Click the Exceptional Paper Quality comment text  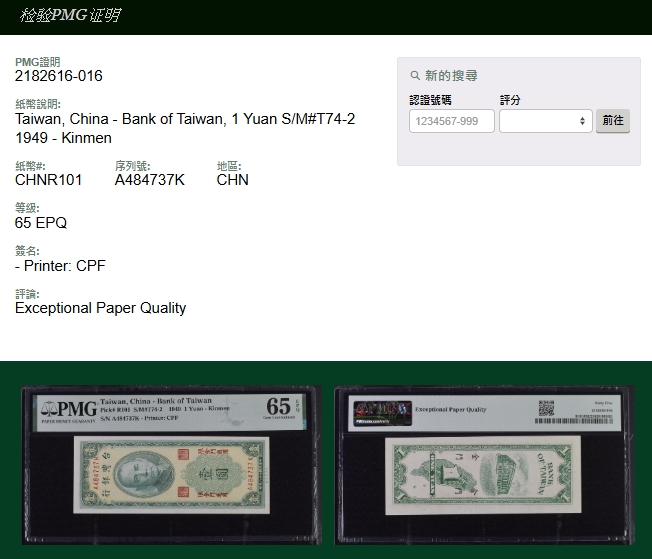coord(100,308)
